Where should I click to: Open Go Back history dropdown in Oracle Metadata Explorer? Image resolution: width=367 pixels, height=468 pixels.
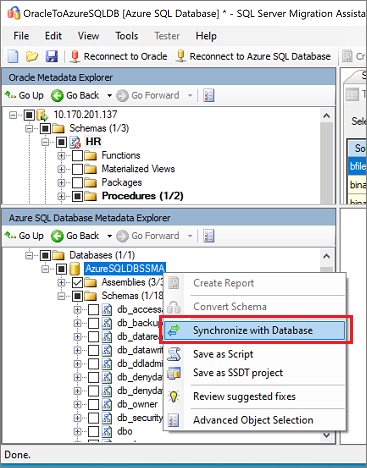[x=109, y=96]
